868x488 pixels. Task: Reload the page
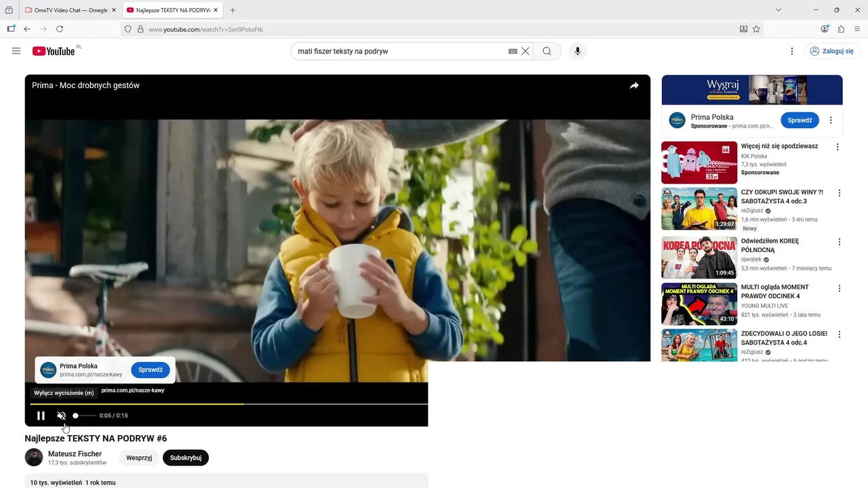pos(60,29)
